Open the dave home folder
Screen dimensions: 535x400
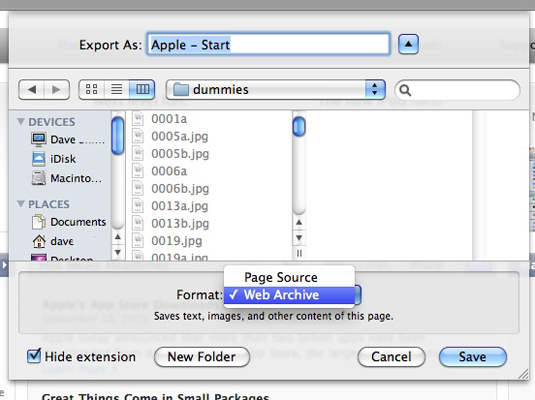53,241
